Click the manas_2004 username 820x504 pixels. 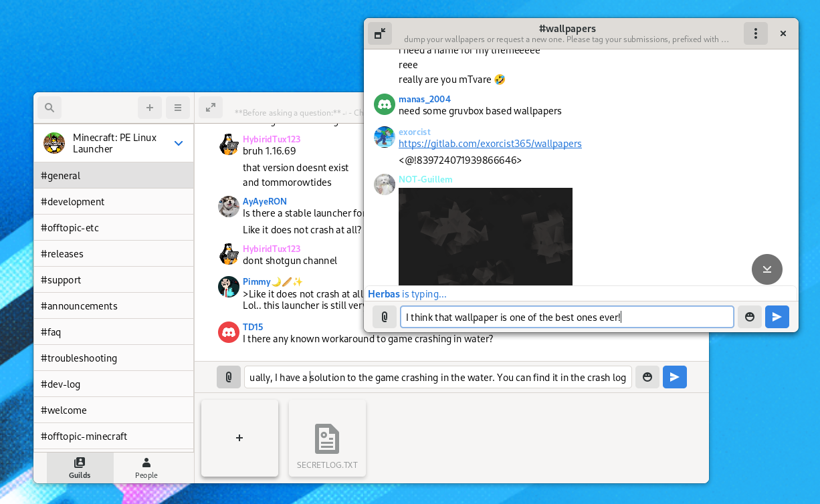coord(425,99)
